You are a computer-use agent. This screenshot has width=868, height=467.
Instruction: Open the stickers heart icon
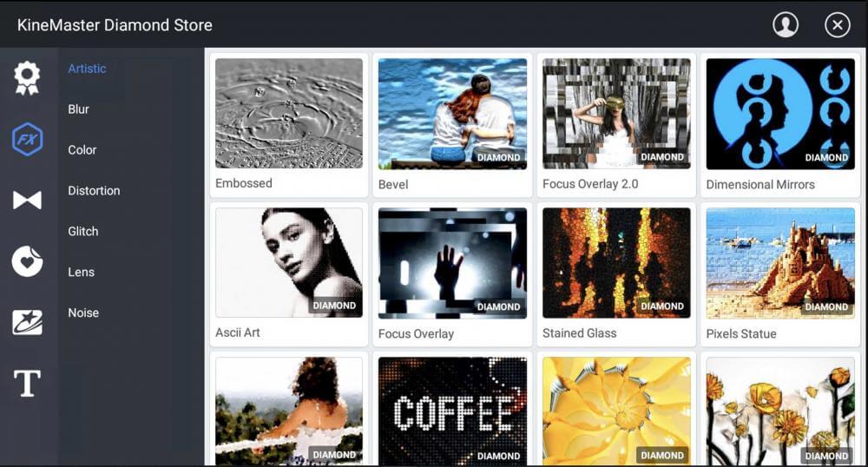tap(27, 261)
